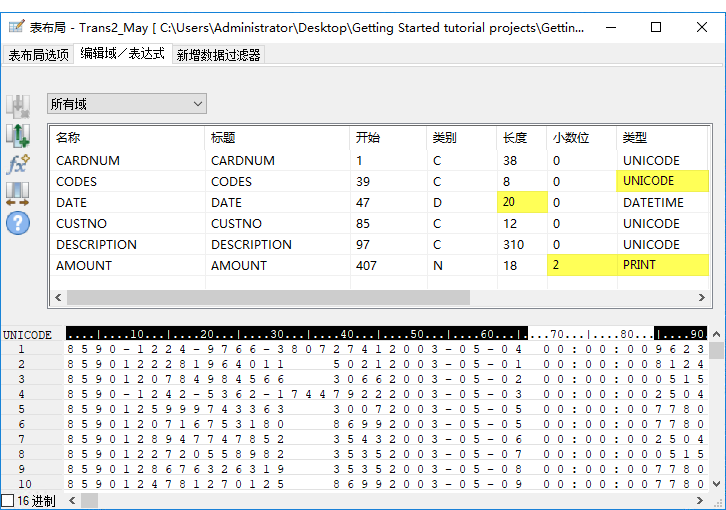Select the AMOUNT field row name

84,265
